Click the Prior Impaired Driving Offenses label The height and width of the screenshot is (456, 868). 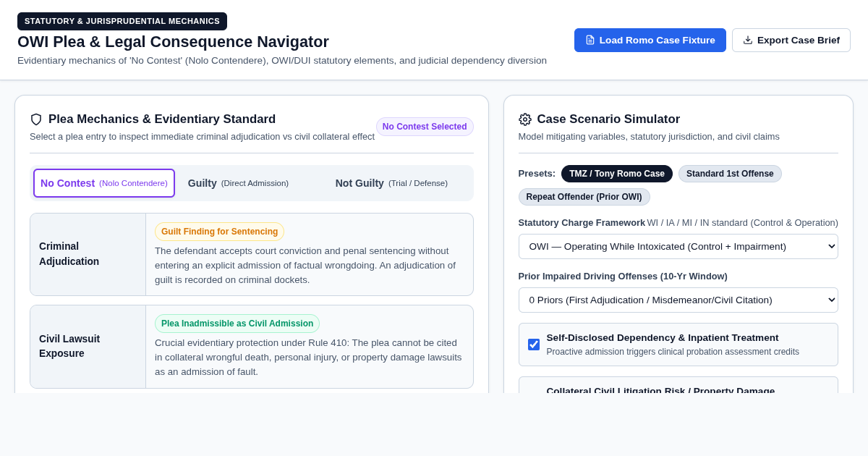623,276
